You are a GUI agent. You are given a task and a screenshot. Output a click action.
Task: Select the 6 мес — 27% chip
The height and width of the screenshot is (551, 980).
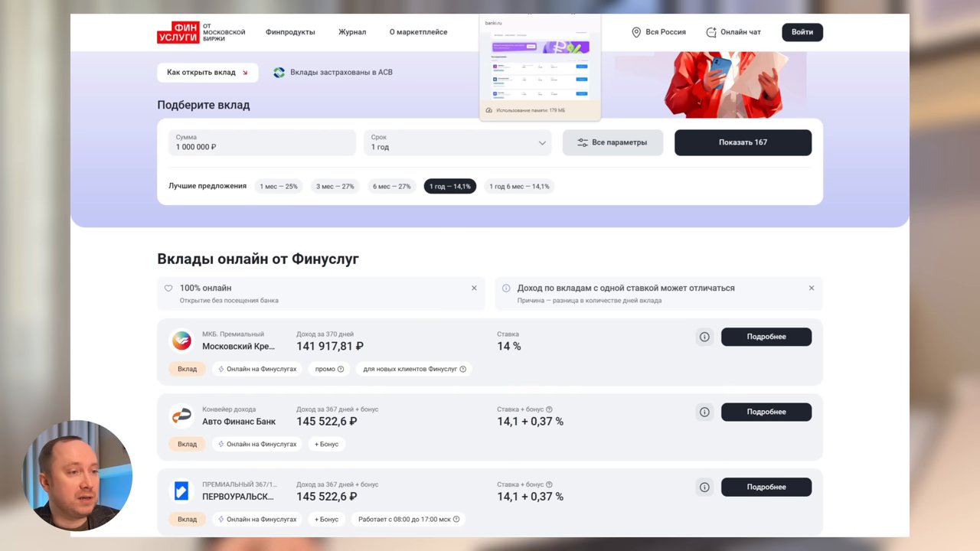[x=392, y=186]
